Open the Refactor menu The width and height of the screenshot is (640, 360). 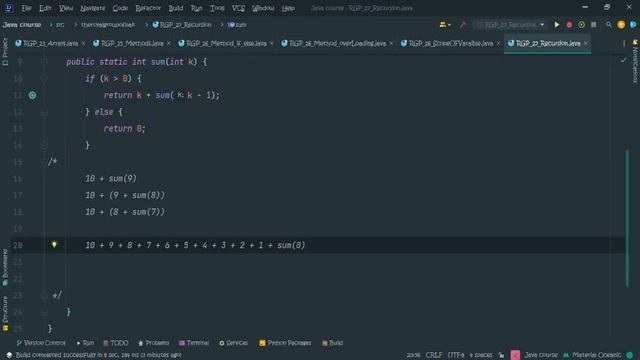[x=148, y=8]
